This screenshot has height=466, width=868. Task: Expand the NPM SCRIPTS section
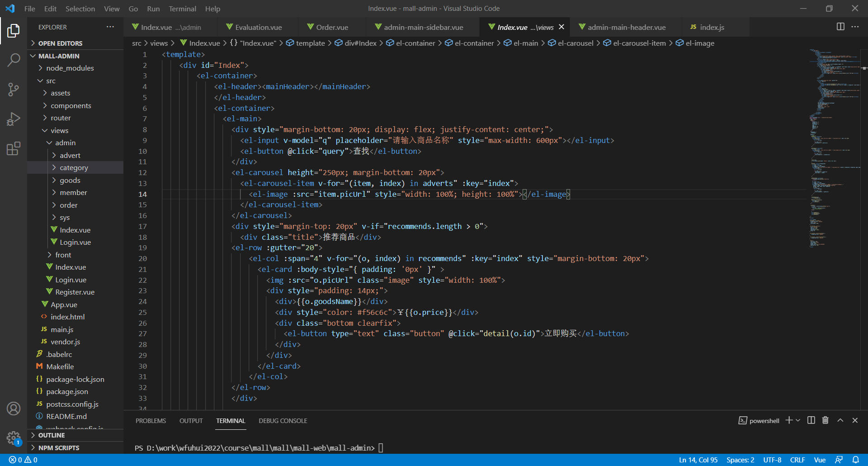75,447
